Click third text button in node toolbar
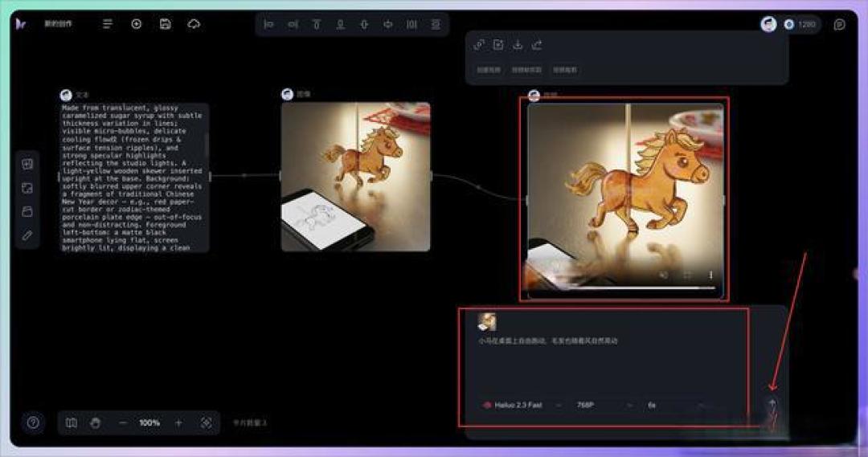Screen dimensions: 868x457 pyautogui.click(x=565, y=70)
